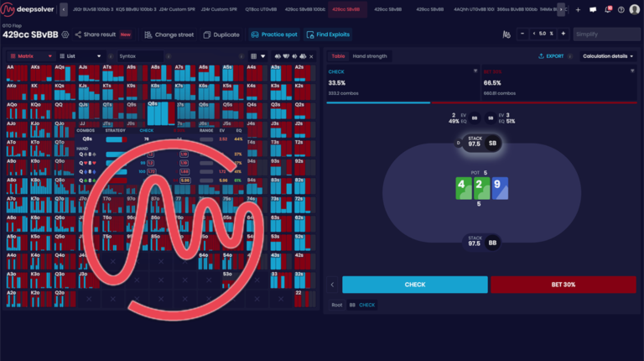Open the 366ss BUvBB 100bb tab
Screen dimensions: 644x361
(x=517, y=9)
